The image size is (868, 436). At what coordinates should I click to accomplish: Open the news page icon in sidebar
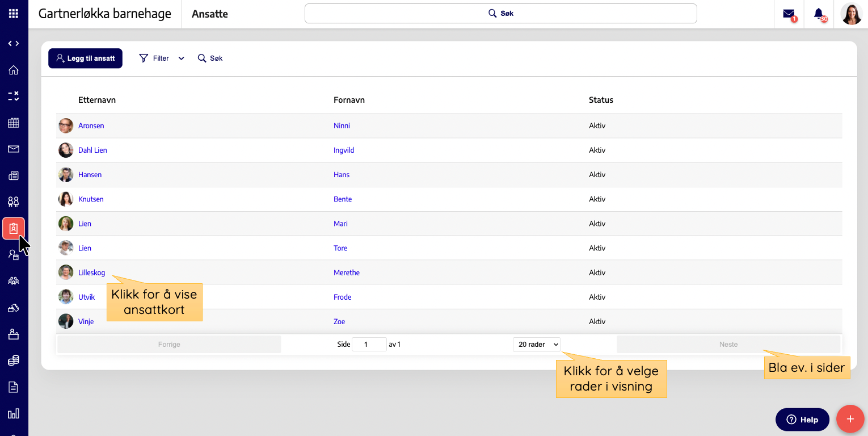click(14, 175)
